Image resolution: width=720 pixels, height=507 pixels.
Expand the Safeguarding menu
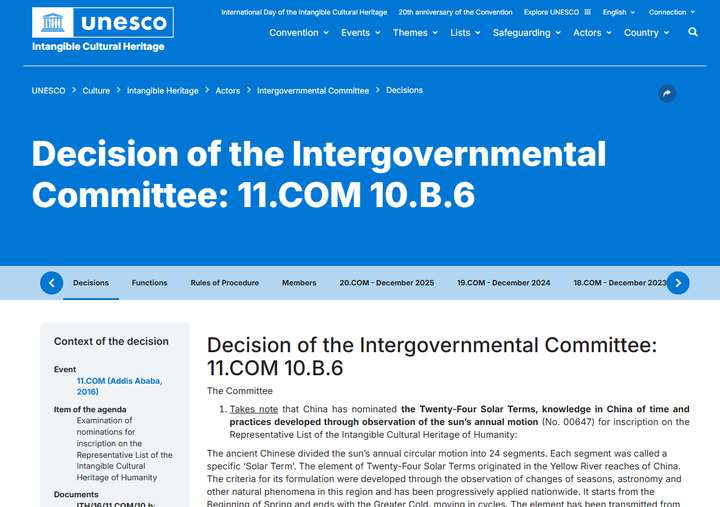click(527, 33)
